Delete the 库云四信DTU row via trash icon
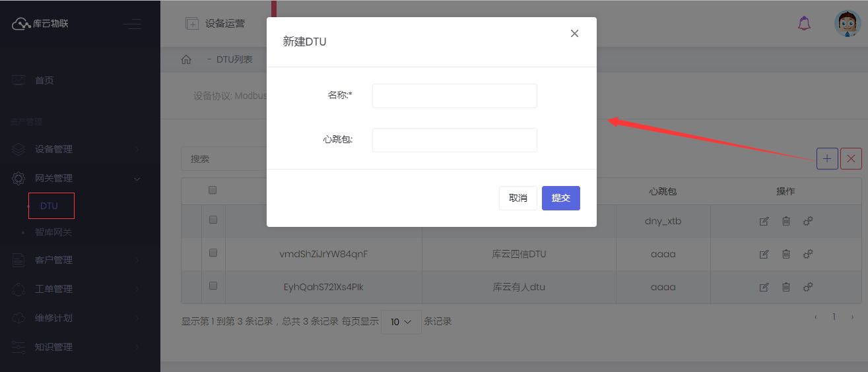 click(x=785, y=254)
